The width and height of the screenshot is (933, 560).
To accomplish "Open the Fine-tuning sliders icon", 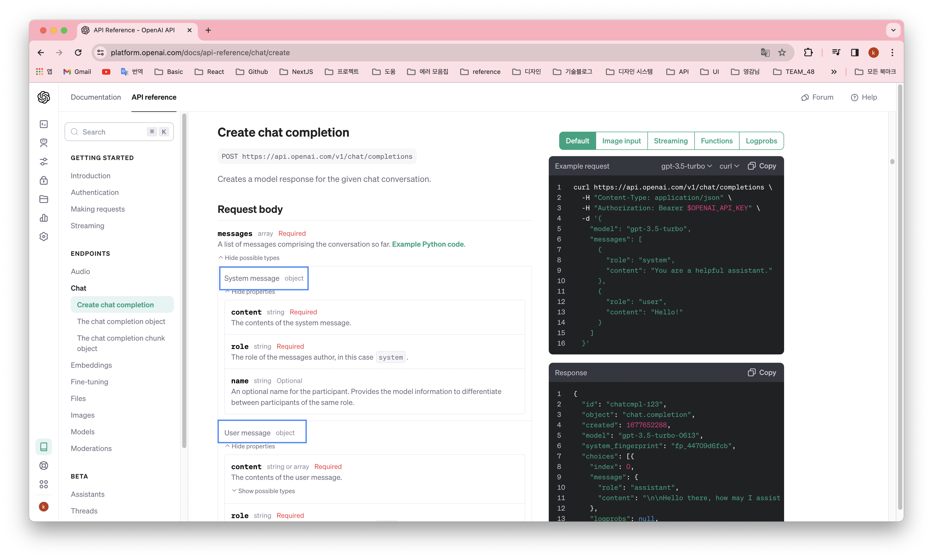I will click(x=44, y=161).
